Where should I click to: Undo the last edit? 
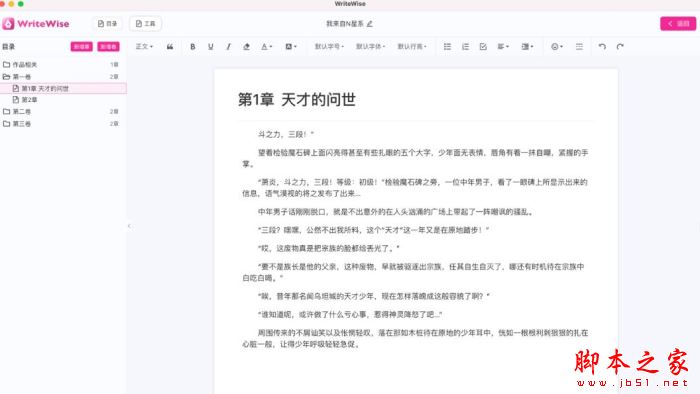coord(602,46)
